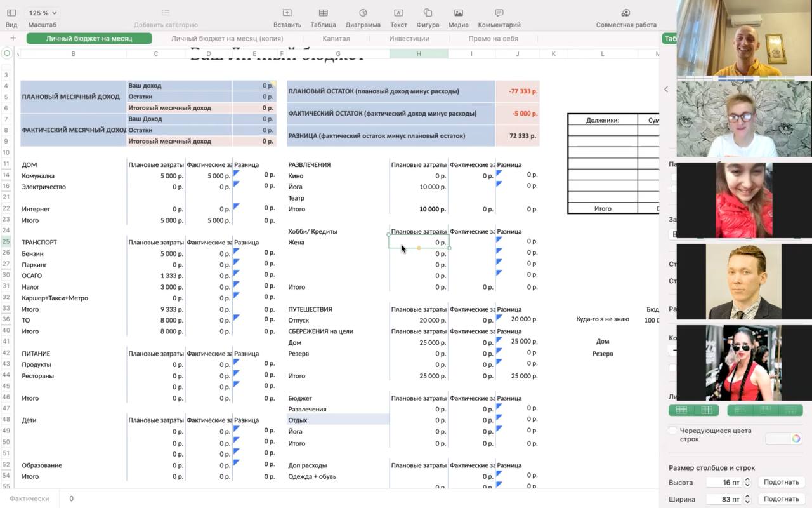
Task: Select the ОСАГО plan value 1 333 р.
Action: [x=156, y=276]
